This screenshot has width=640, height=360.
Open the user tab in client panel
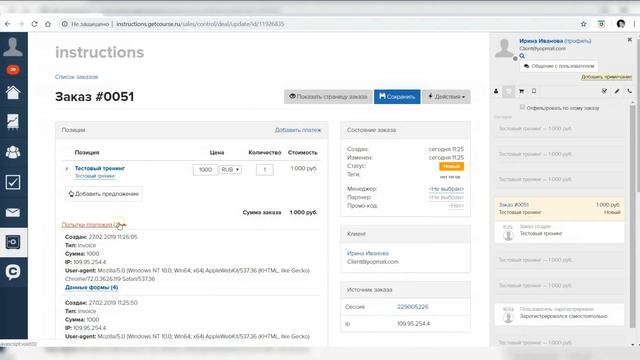[x=496, y=91]
